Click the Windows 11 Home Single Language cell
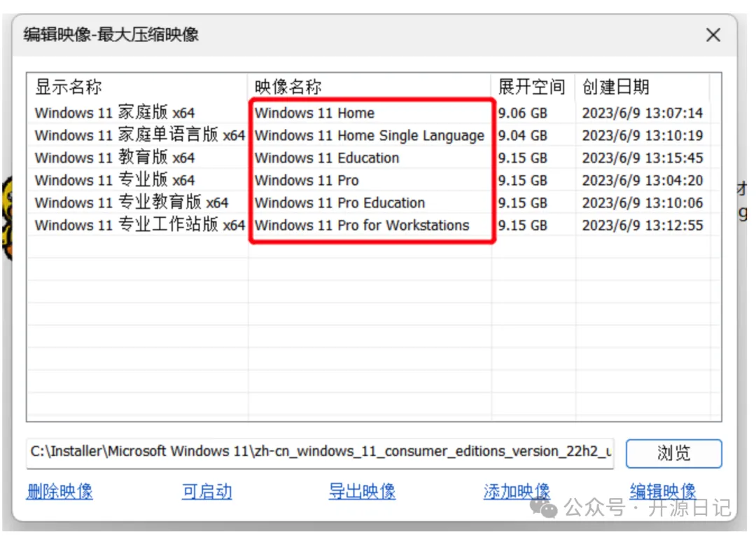Screen dimensions: 756x538 (369, 135)
